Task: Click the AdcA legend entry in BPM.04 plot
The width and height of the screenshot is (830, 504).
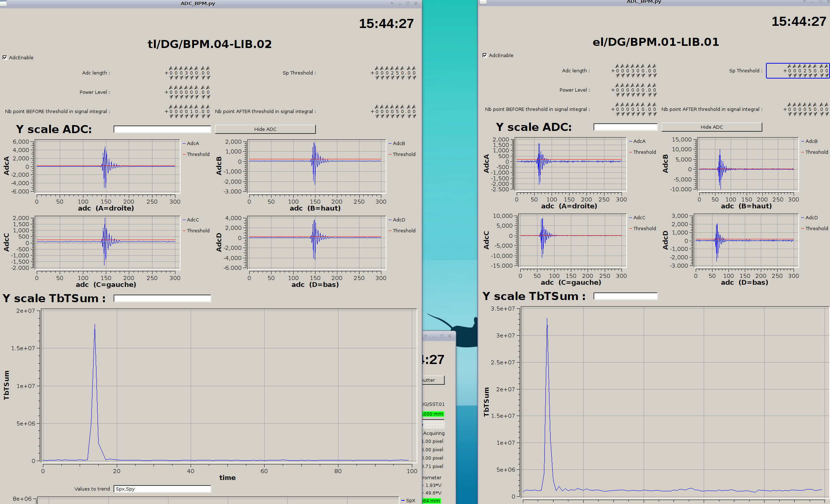Action: (x=192, y=143)
